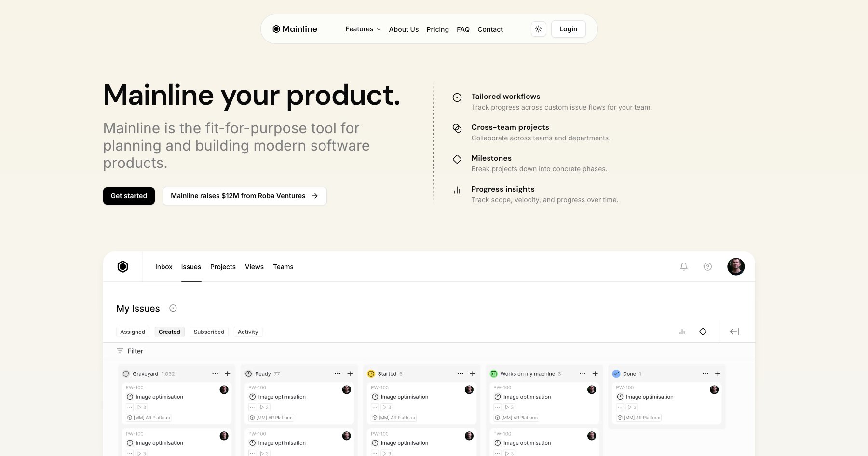Switch to the Activity view

[x=248, y=332]
